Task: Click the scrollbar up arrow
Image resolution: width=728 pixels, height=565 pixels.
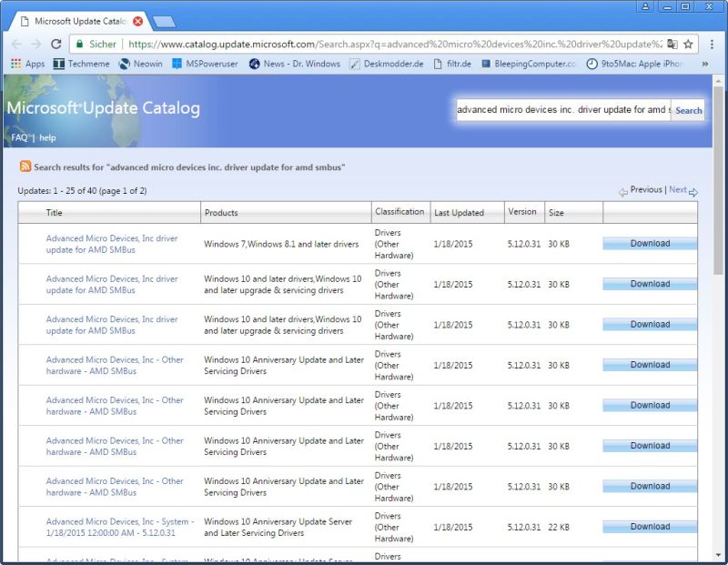Action: click(718, 81)
